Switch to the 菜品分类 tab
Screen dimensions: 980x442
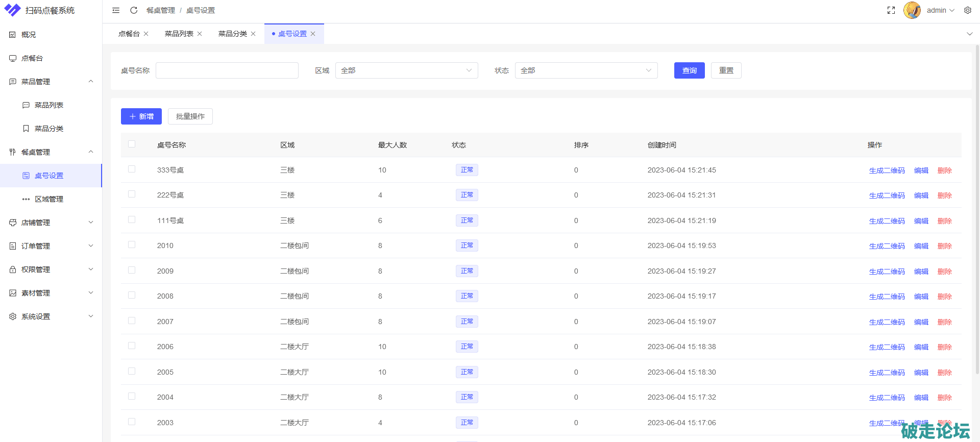[232, 34]
